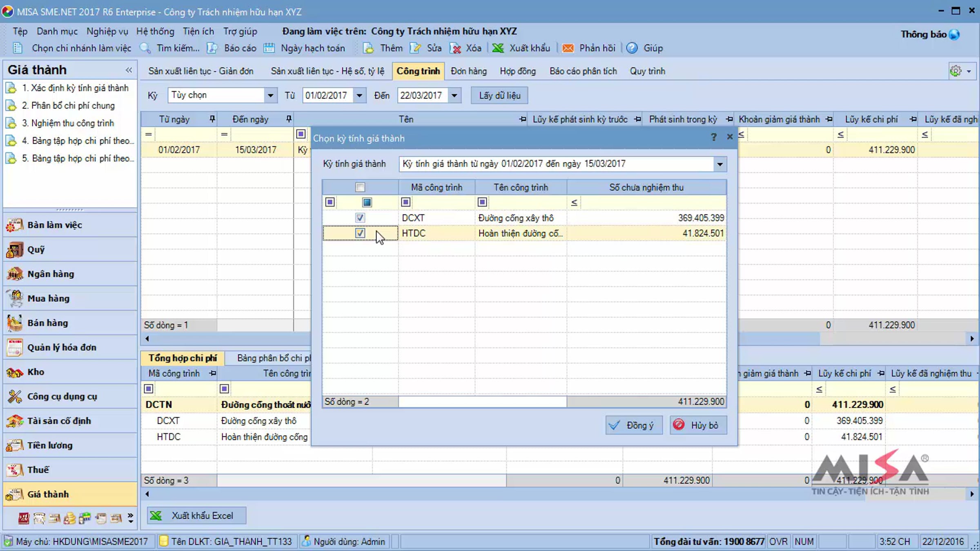Open the Kỳ tính giá thành dropdown

click(719, 164)
